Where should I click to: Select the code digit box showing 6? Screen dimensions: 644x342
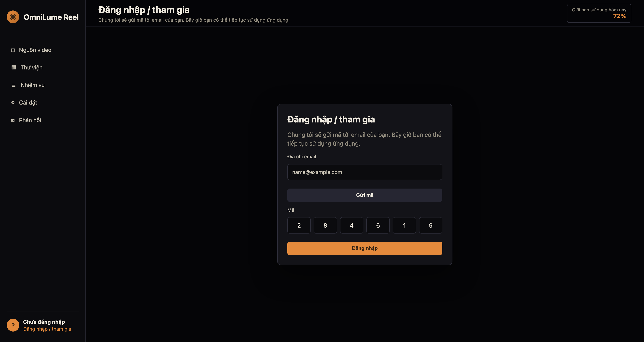coord(378,225)
